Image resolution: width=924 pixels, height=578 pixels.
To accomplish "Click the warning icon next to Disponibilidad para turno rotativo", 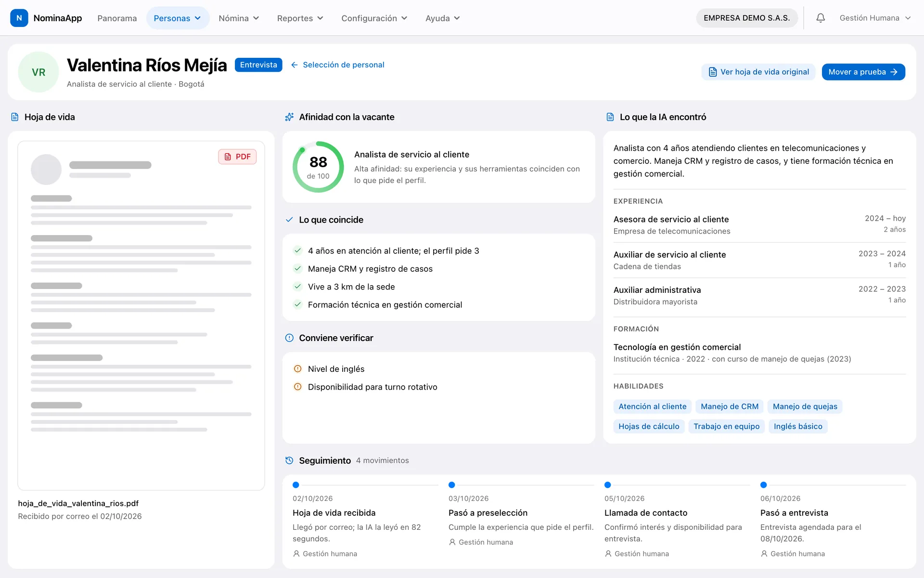I will pyautogui.click(x=298, y=387).
